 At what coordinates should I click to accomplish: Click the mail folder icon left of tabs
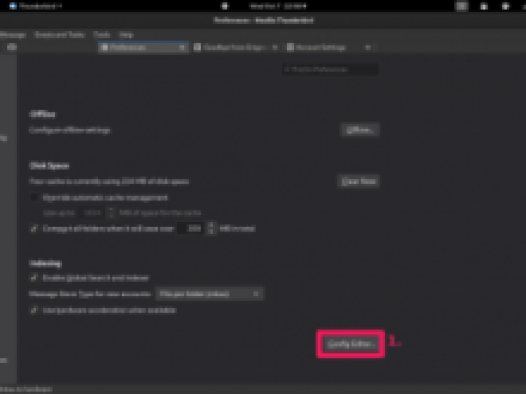tap(12, 47)
